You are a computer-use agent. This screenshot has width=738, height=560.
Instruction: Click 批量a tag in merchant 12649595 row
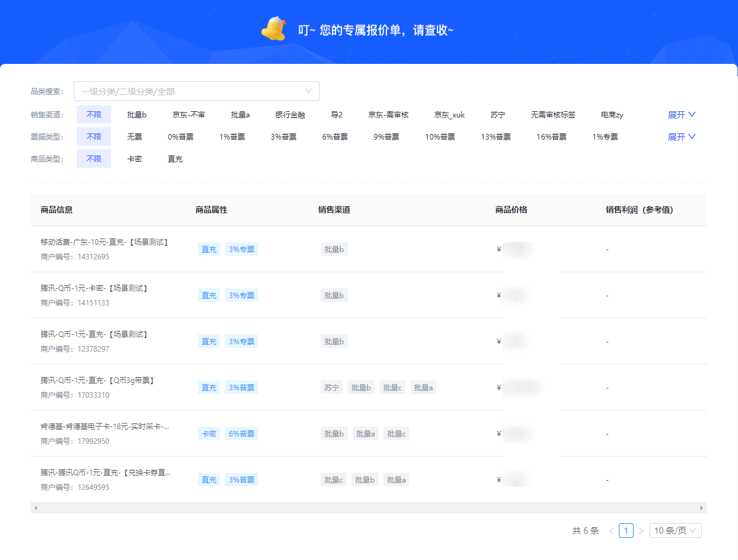coord(396,479)
